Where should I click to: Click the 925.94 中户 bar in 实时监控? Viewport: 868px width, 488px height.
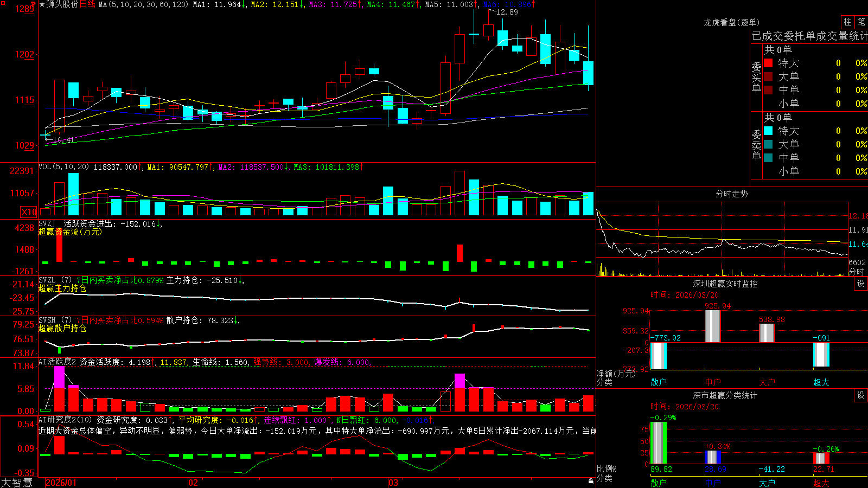pyautogui.click(x=713, y=326)
